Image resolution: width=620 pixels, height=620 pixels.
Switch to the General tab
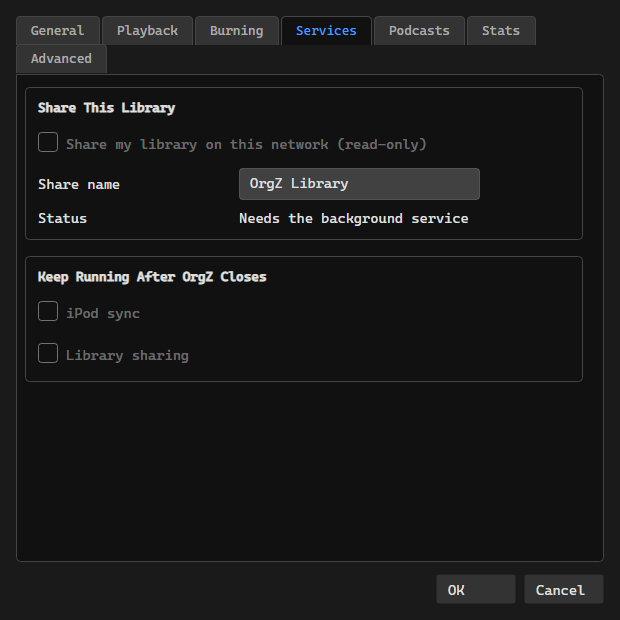58,31
